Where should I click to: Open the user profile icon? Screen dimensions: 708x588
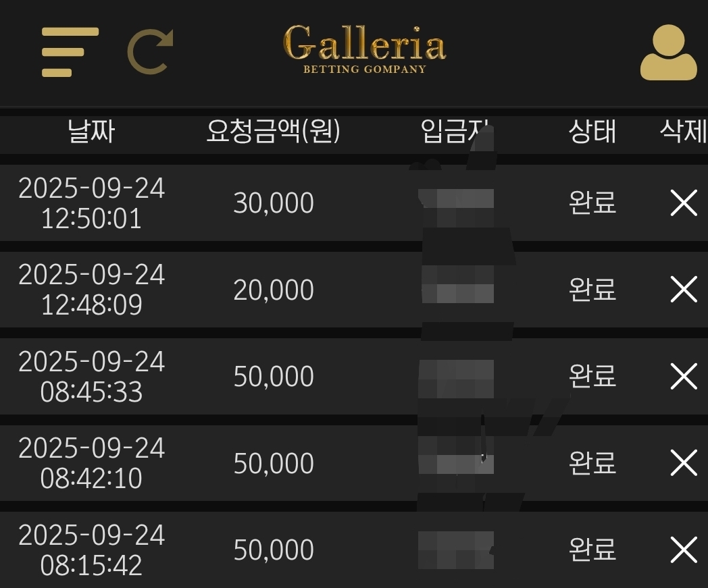pos(669,53)
